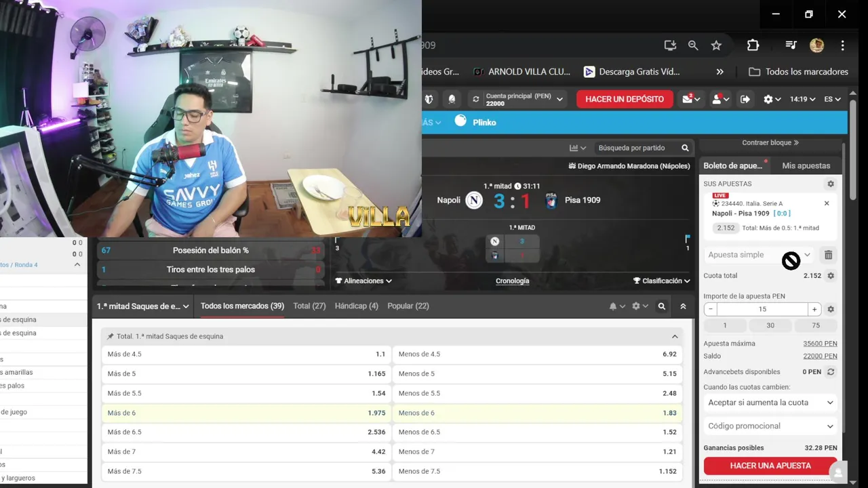Select the Menos de 5.5 odds 2.48
868x488 pixels.
(x=538, y=393)
